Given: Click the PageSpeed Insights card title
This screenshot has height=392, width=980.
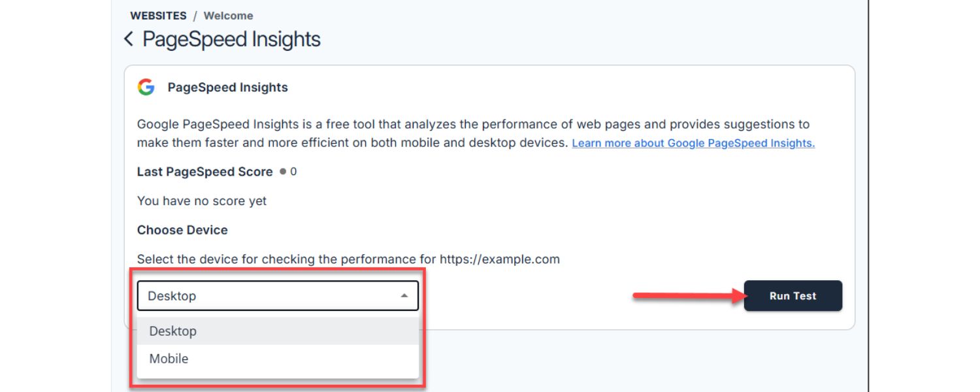Looking at the screenshot, I should [227, 88].
